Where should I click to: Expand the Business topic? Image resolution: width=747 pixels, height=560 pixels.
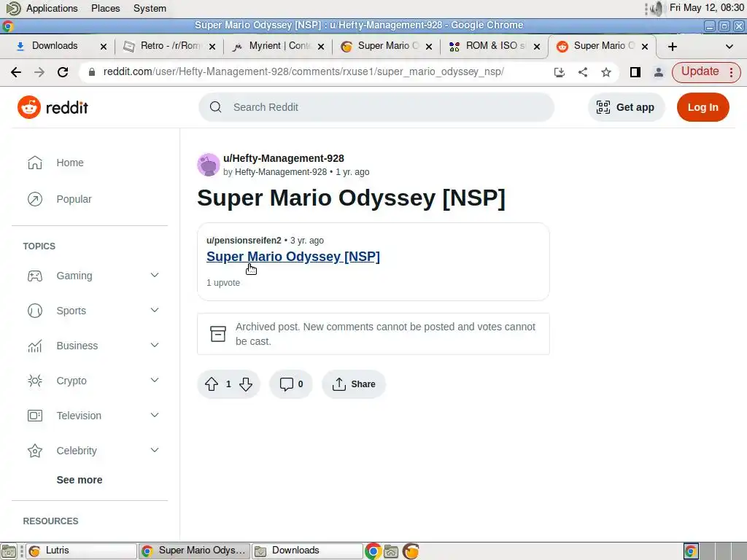155,345
